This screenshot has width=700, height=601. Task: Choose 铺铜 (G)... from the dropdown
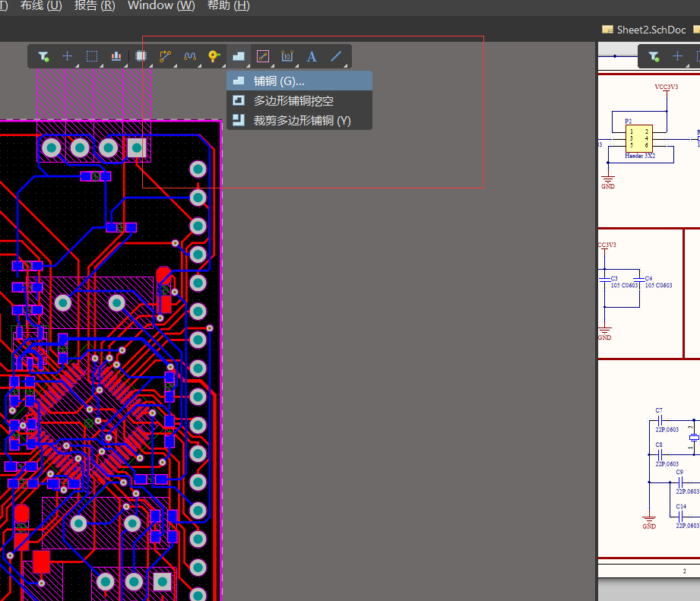[299, 81]
